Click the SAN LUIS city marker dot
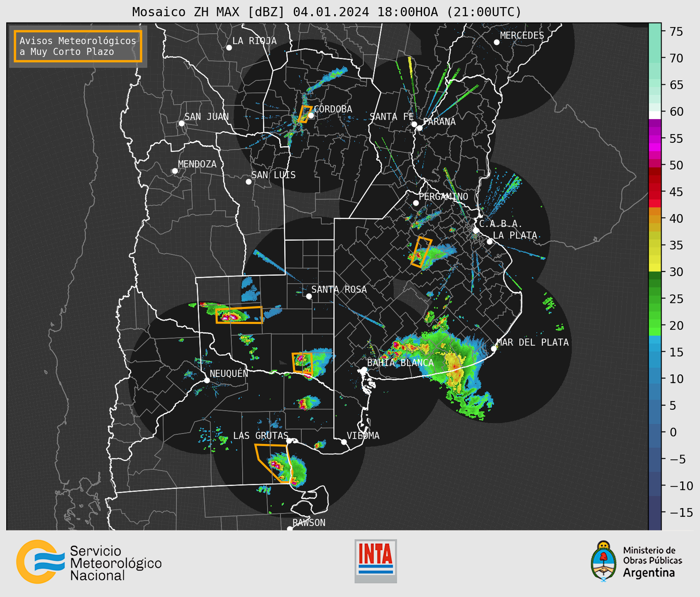This screenshot has width=700, height=597. pyautogui.click(x=249, y=182)
